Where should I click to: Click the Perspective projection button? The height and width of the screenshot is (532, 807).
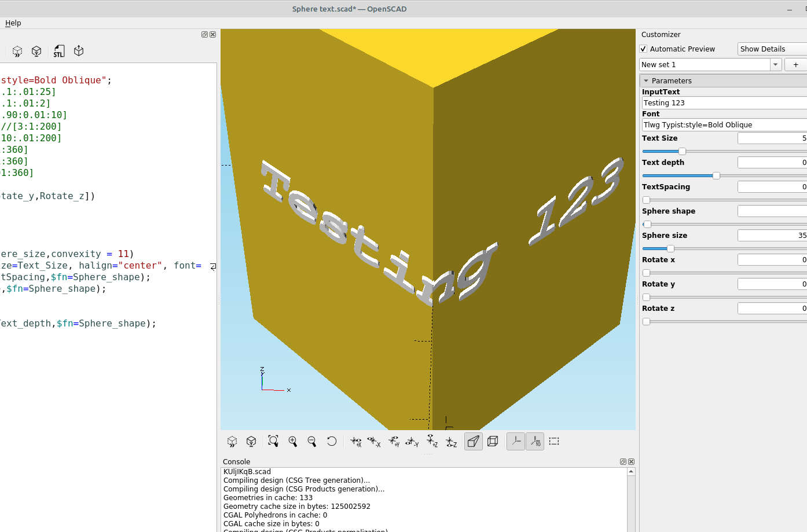[473, 441]
